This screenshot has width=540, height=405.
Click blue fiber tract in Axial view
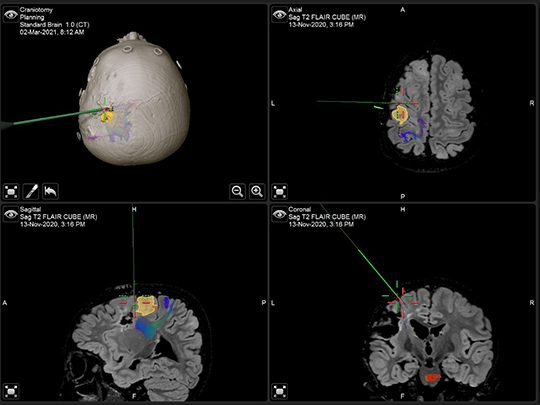tap(412, 132)
